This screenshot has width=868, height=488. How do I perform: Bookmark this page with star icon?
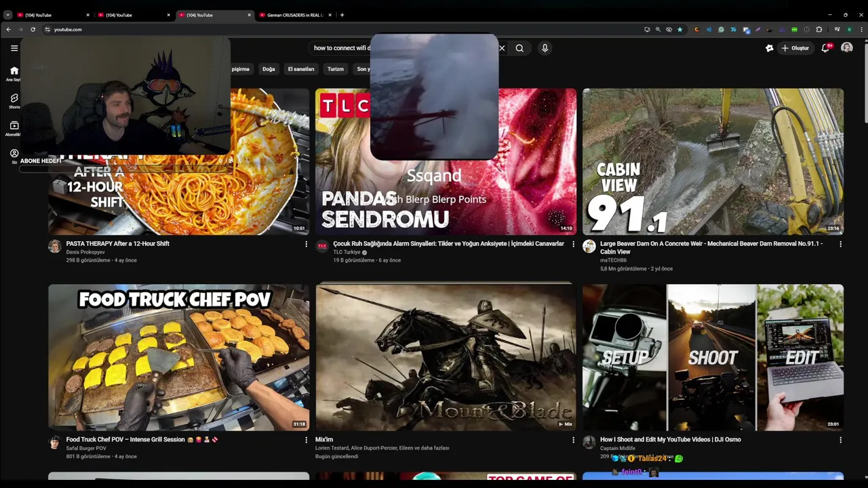point(679,29)
